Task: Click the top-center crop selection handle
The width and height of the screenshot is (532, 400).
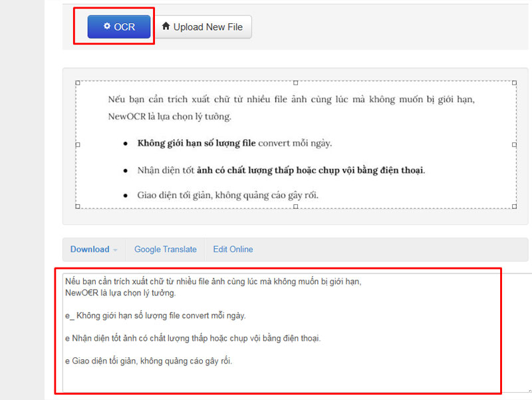Action: (296, 83)
